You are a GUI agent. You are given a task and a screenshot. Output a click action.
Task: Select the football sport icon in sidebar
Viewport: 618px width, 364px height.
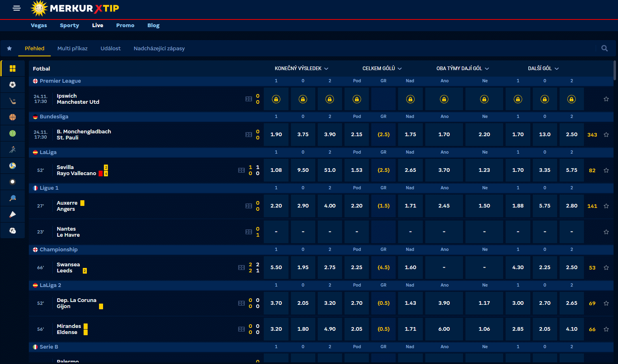[13, 85]
